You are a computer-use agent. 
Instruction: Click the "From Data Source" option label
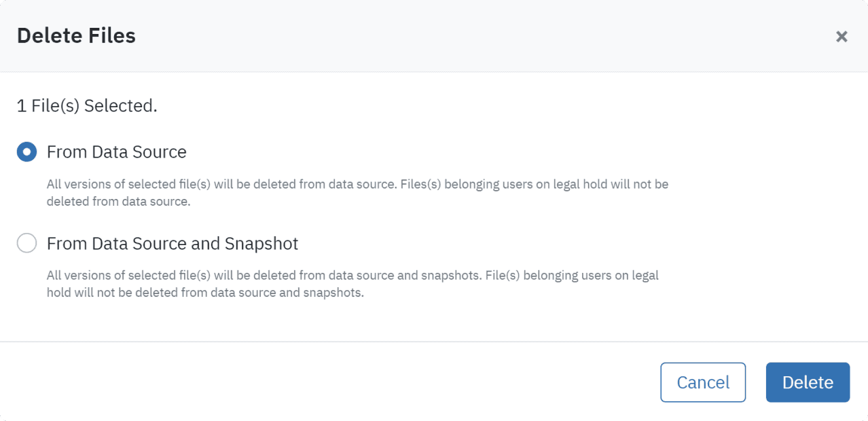point(116,152)
